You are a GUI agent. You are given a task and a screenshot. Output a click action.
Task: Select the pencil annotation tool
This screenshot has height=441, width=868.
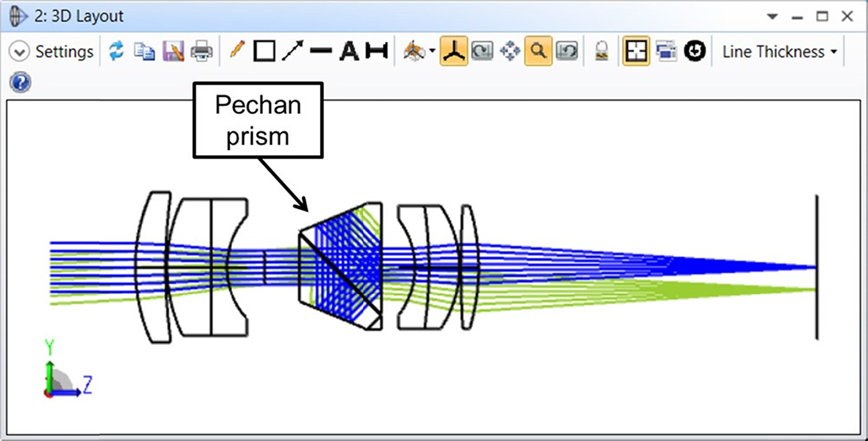pos(237,51)
